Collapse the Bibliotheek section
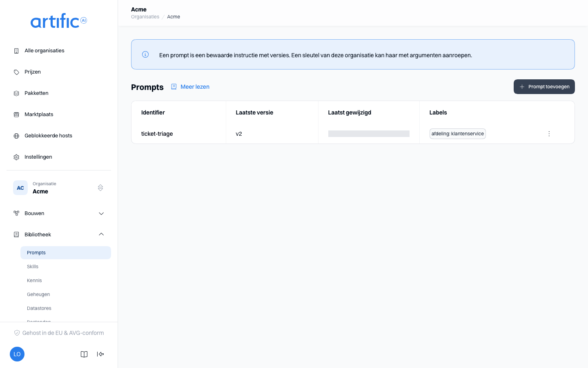 [x=59, y=235]
